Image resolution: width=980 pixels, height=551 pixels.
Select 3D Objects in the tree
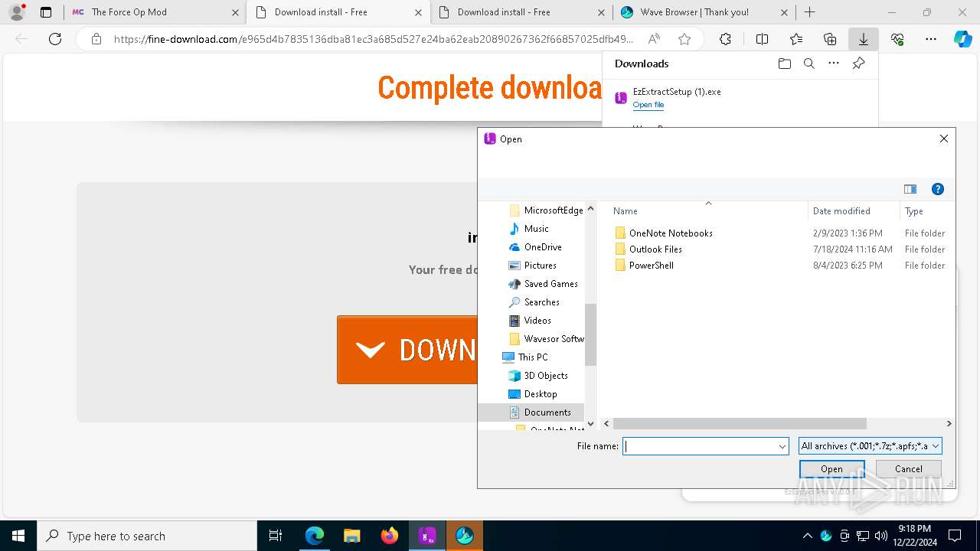[545, 376]
